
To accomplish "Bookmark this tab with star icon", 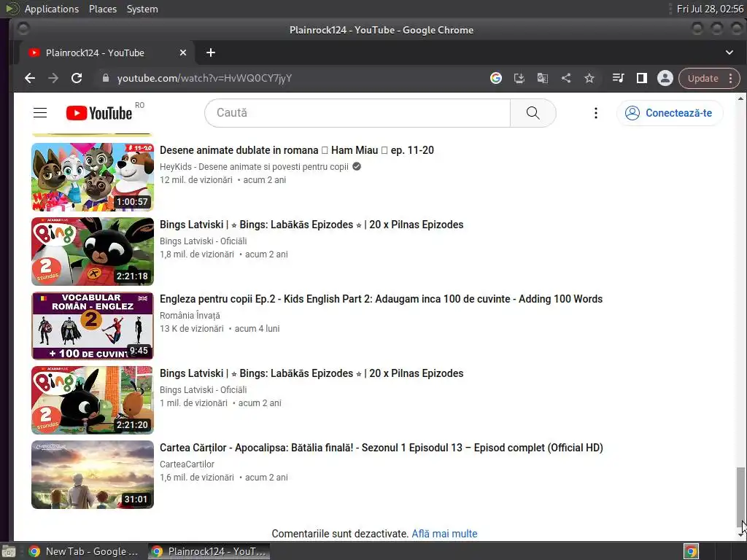I will [589, 78].
